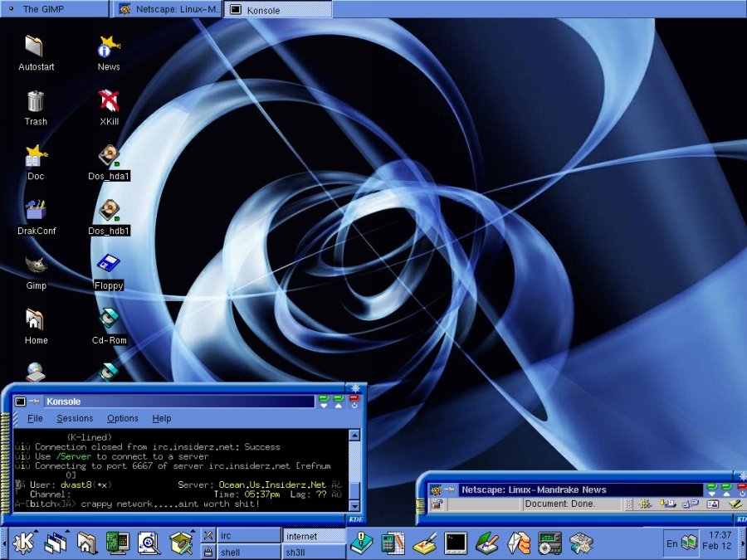Expand the utilities toolbox panel menu
747x560 pixels.
point(181,543)
